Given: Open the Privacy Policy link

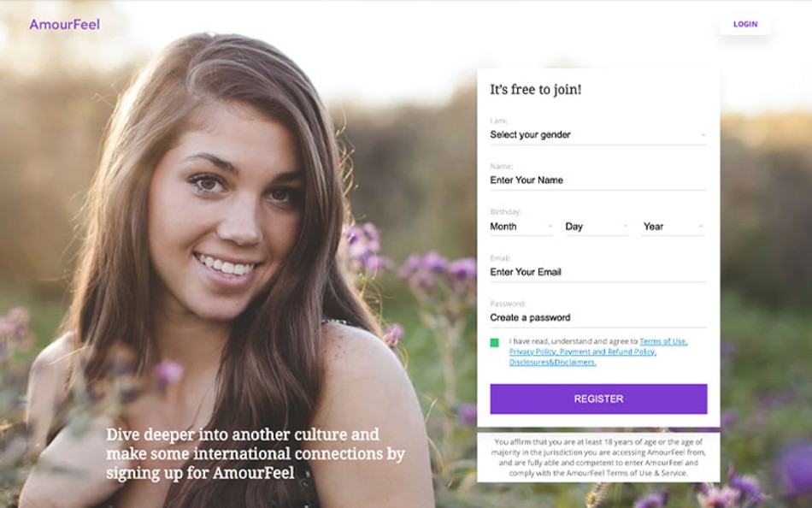Looking at the screenshot, I should (533, 351).
